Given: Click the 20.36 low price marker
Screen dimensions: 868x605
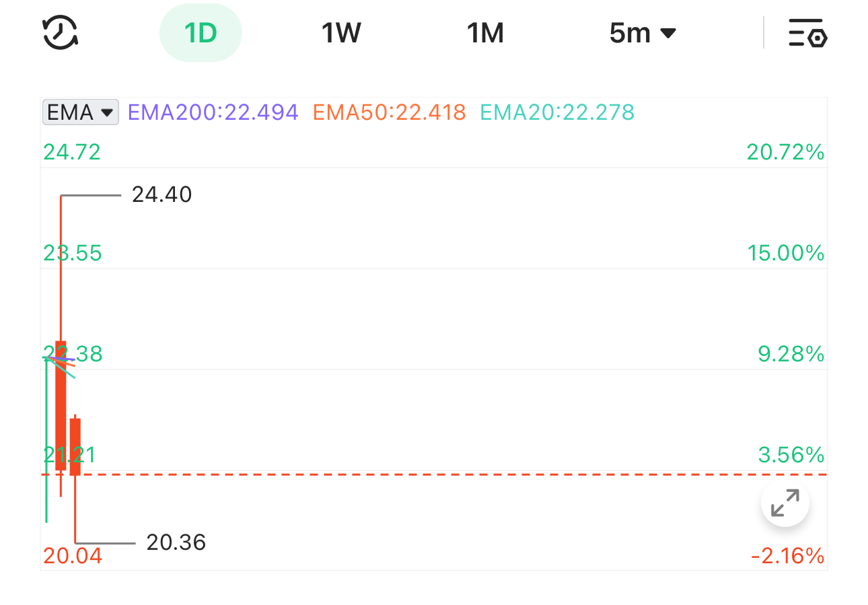Looking at the screenshot, I should tap(176, 542).
